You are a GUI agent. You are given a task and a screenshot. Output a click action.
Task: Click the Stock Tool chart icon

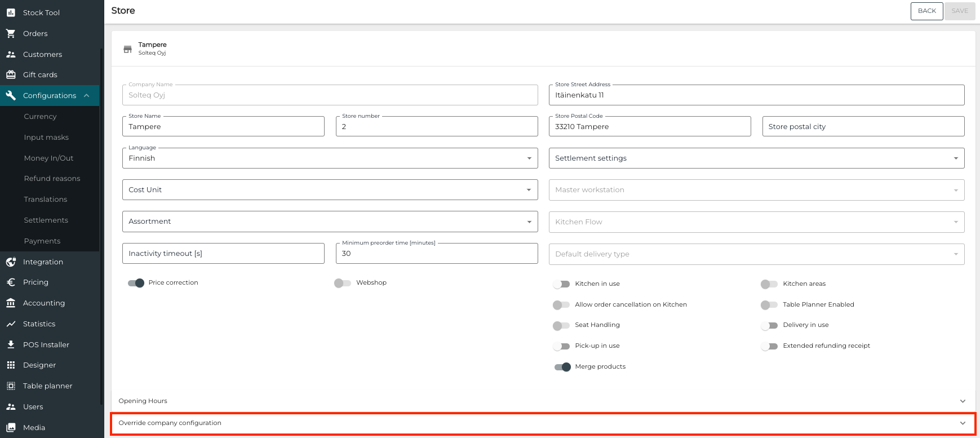11,12
